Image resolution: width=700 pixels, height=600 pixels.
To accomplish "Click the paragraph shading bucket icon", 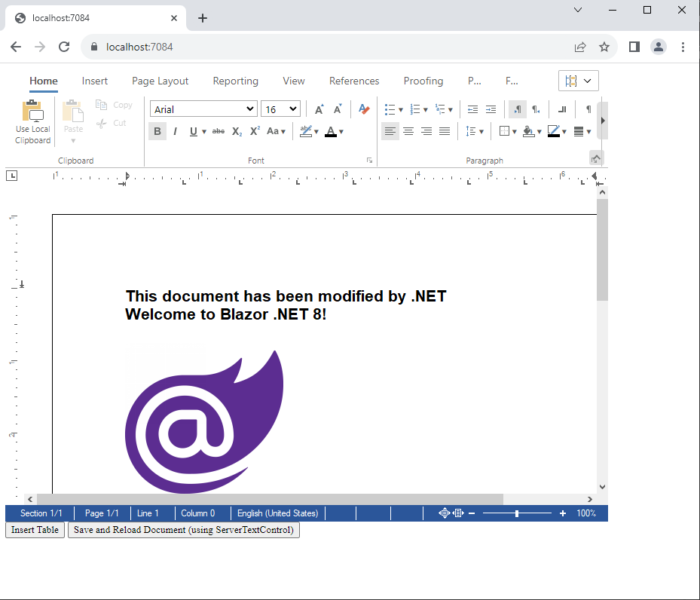I will coord(528,131).
